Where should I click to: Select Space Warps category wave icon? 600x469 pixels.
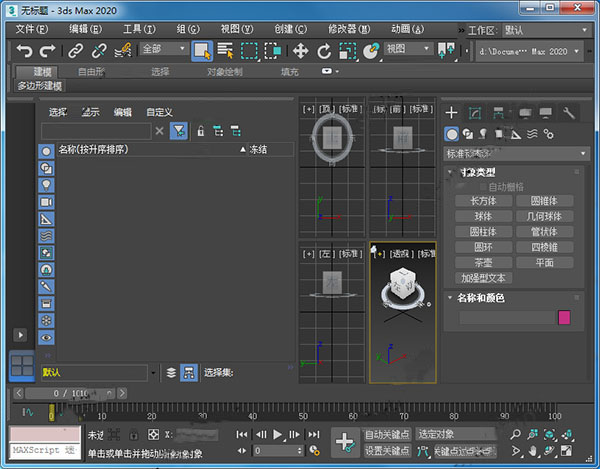coord(532,134)
